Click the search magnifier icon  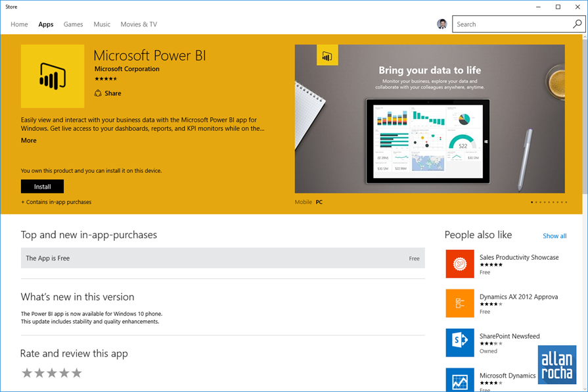point(577,24)
